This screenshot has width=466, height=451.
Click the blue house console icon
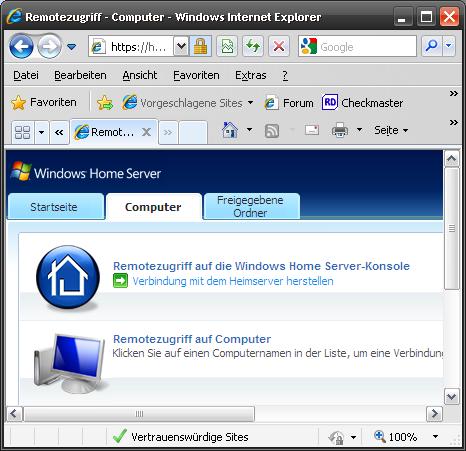point(68,277)
